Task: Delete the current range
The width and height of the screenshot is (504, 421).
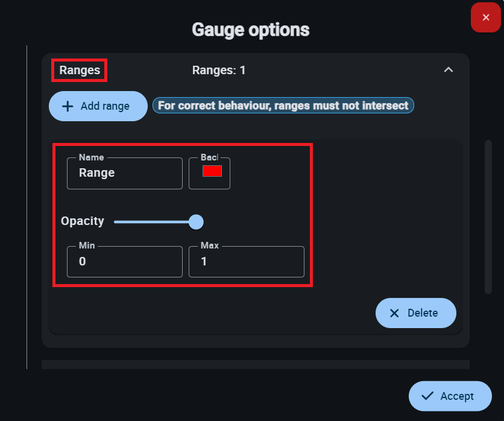Action: pyautogui.click(x=415, y=313)
